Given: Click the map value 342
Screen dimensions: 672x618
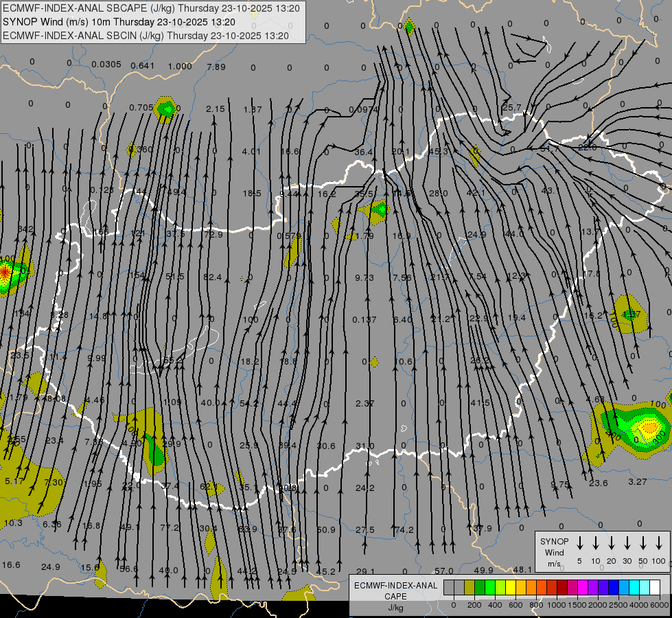Looking at the screenshot, I should [x=25, y=229].
